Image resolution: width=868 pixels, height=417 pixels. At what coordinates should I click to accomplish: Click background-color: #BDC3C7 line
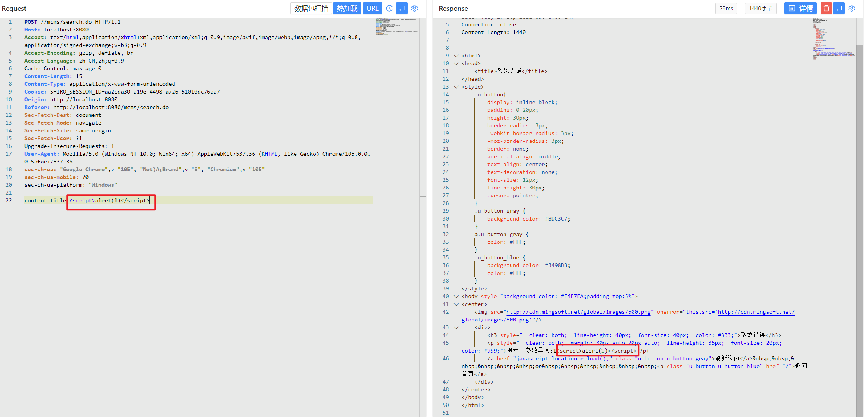click(529, 219)
